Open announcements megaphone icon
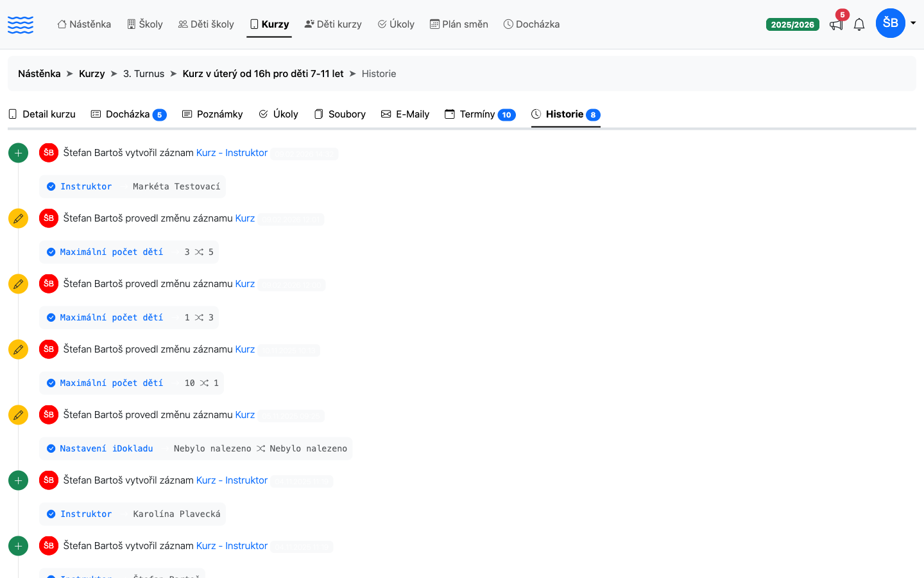 pyautogui.click(x=836, y=24)
